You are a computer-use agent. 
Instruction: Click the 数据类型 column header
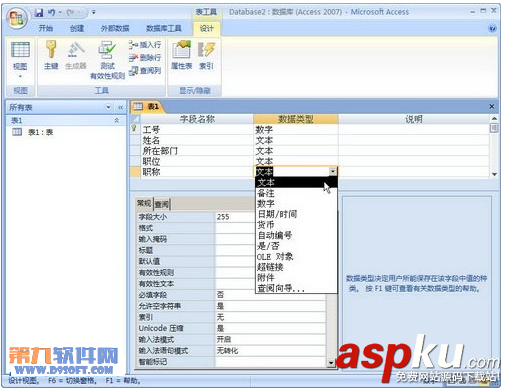pos(296,119)
